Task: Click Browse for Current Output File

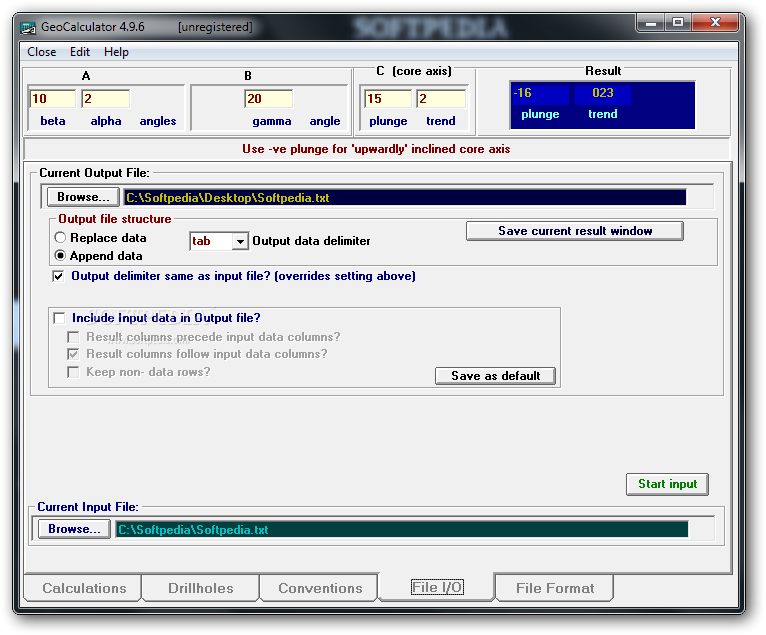Action: click(83, 197)
